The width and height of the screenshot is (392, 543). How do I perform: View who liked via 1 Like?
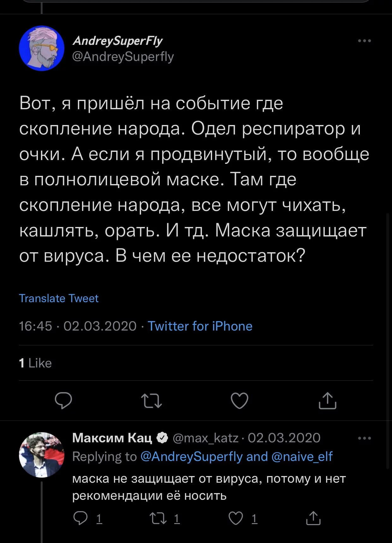35,363
